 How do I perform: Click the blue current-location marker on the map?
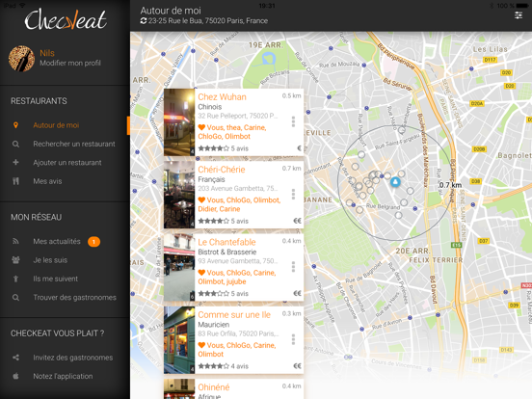tap(395, 182)
